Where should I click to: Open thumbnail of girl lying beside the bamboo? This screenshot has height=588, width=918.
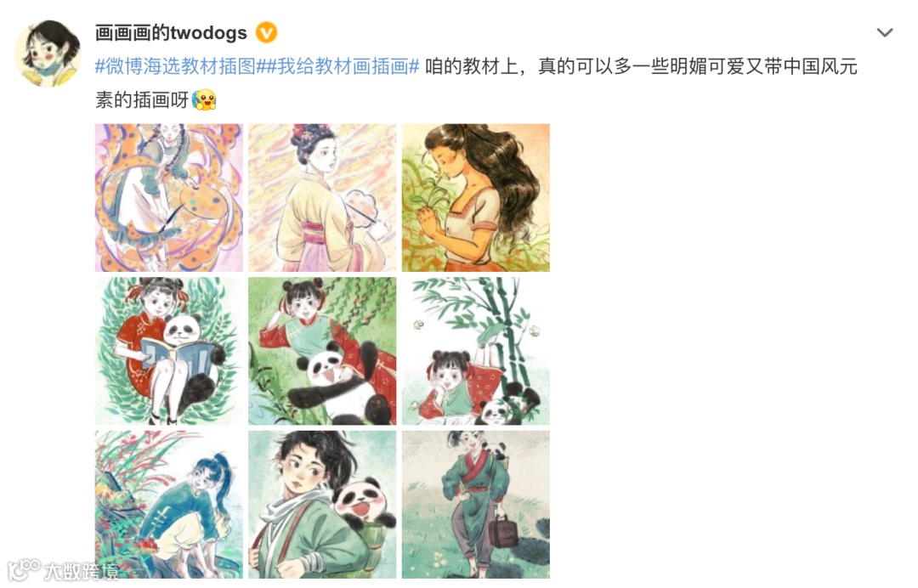click(475, 351)
